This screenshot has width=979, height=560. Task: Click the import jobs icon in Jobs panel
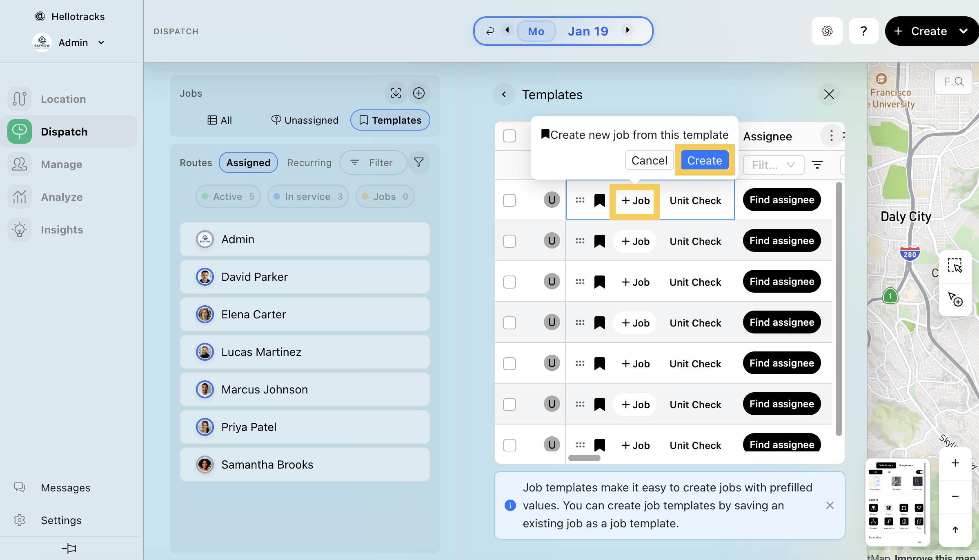click(396, 93)
